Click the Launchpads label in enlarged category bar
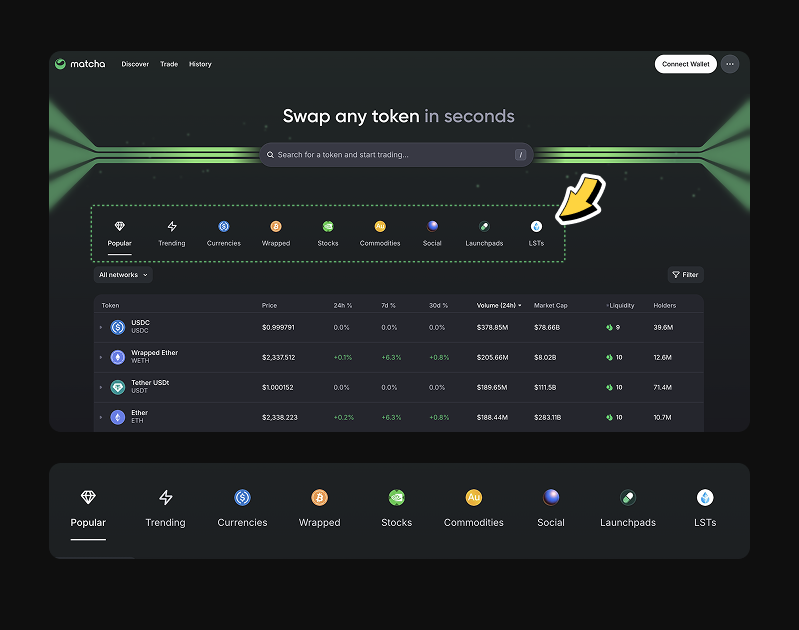This screenshot has height=630, width=799. [628, 522]
